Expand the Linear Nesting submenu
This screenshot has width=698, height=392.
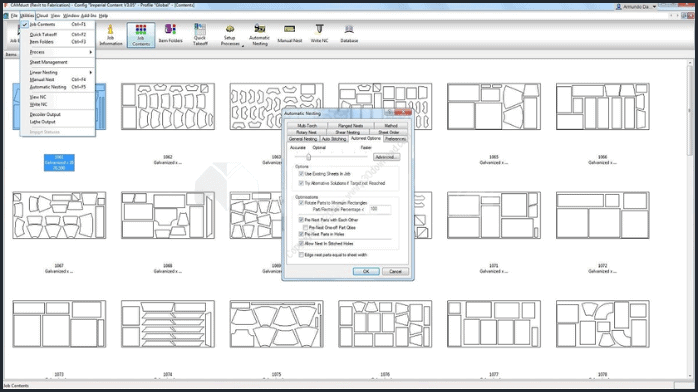(x=57, y=72)
